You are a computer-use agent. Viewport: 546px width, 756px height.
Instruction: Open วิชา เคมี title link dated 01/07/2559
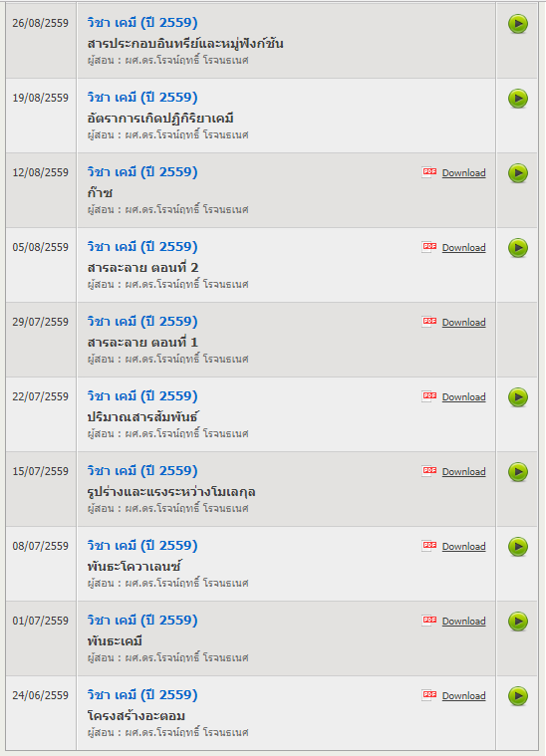[x=142, y=621]
